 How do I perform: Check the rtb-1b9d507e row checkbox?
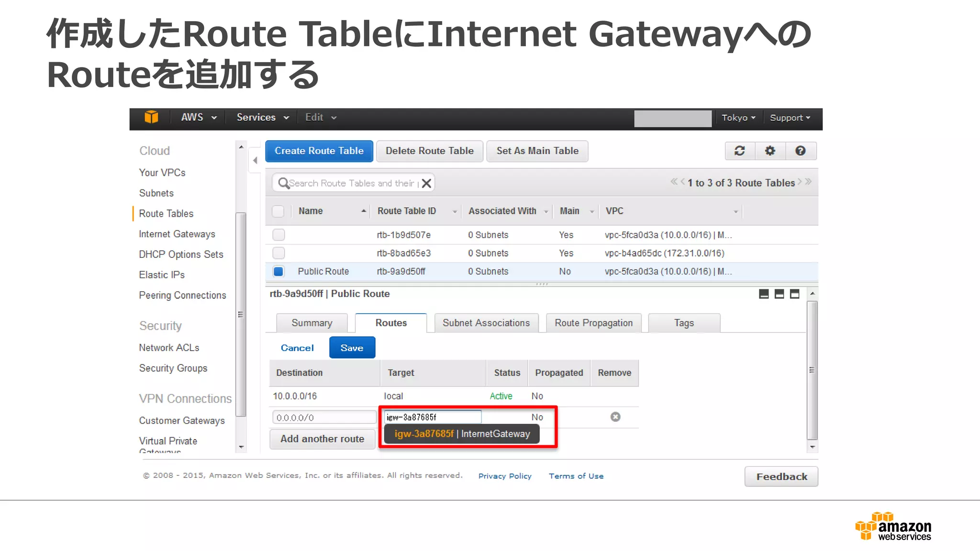(278, 235)
